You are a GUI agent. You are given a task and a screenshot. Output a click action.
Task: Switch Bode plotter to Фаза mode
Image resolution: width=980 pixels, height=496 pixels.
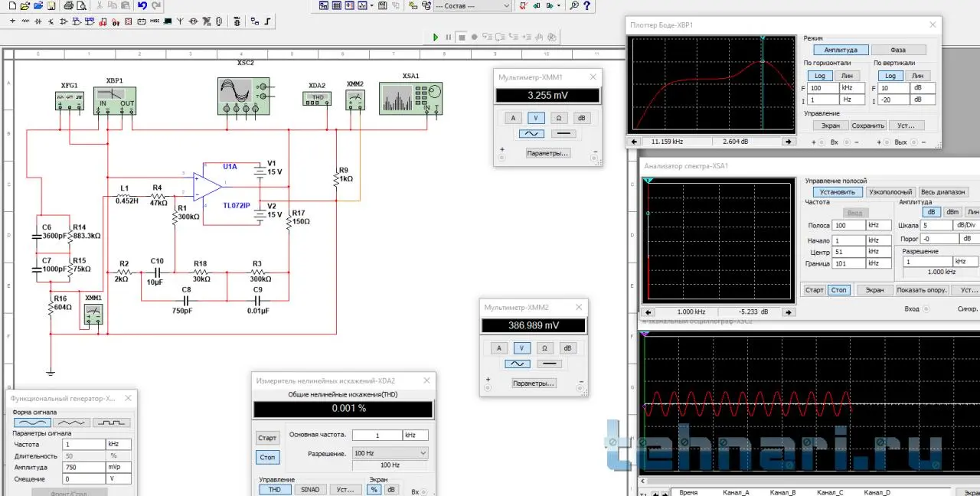[898, 50]
